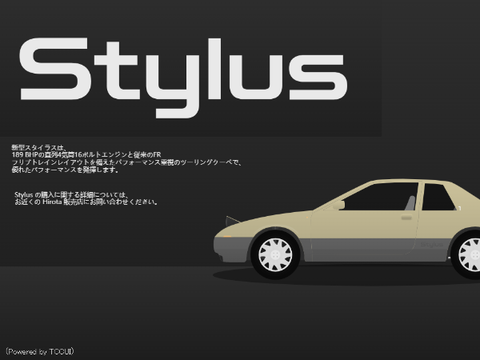Click the beige coupe car illustration
This screenshot has width=480, height=360.
click(x=347, y=229)
